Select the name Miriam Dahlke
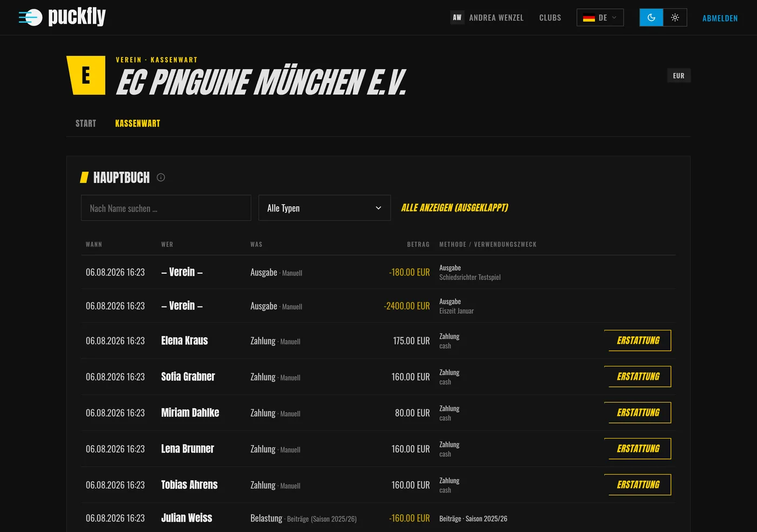 pos(190,413)
